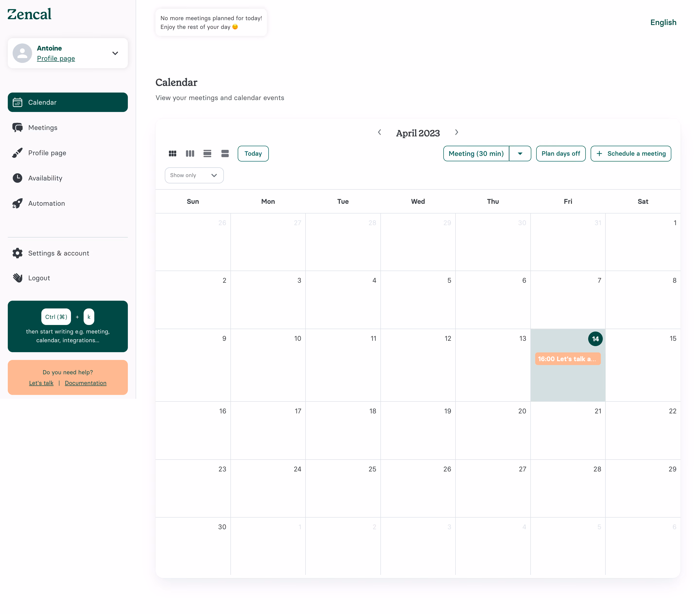Image resolution: width=700 pixels, height=614 pixels.
Task: Open Profile page sidebar item with brush icon
Action: 68,153
